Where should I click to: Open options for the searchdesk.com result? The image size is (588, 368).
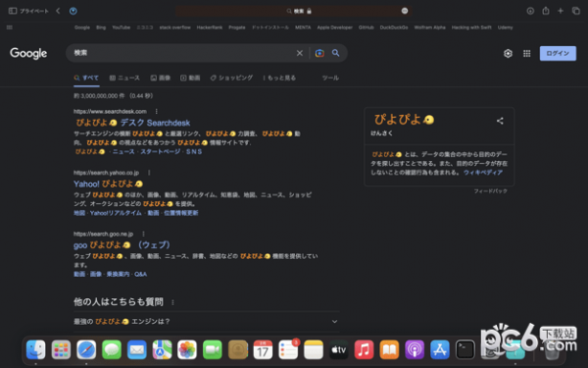pos(157,111)
